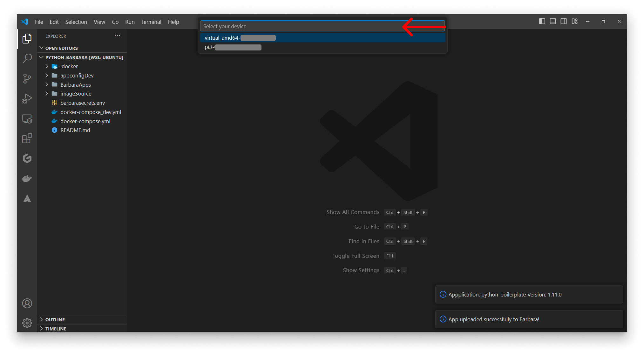Toggle the bottom Panel visibility

[x=553, y=21]
